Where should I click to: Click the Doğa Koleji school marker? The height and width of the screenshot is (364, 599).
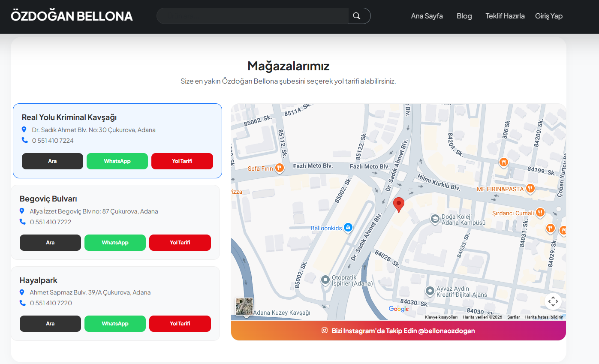435,219
